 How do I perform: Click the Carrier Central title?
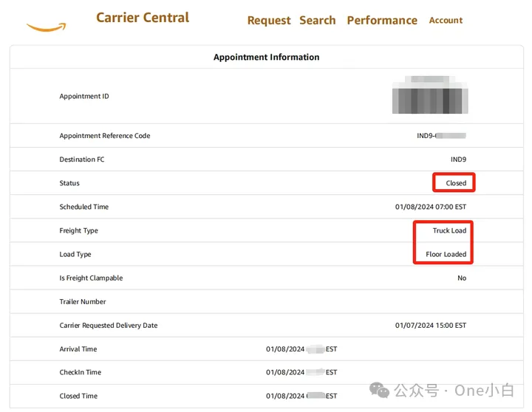[143, 18]
